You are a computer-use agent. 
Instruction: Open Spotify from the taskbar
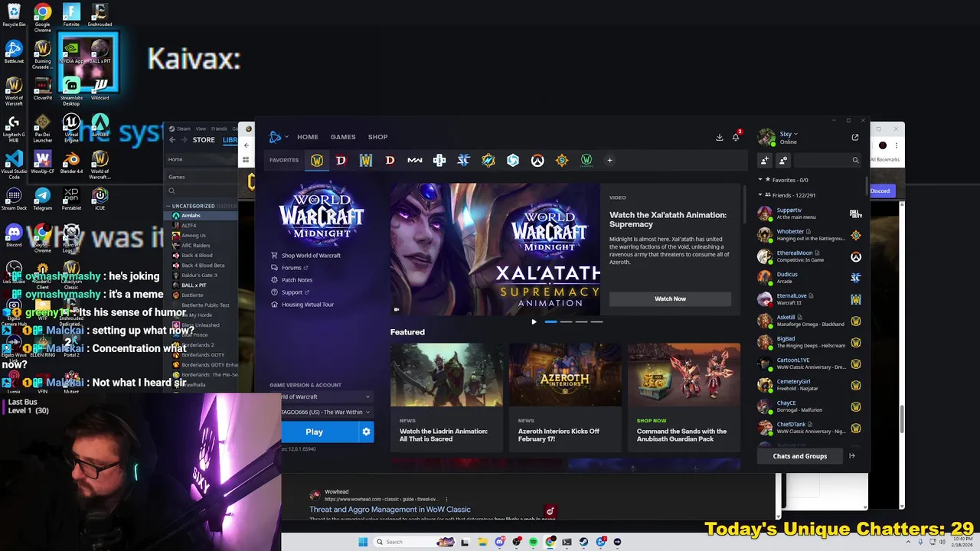click(533, 542)
